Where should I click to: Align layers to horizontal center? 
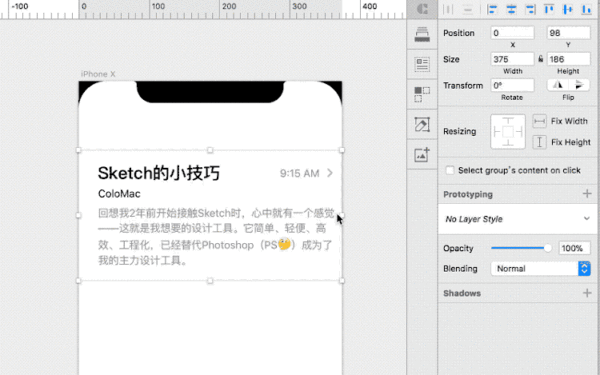coord(511,9)
